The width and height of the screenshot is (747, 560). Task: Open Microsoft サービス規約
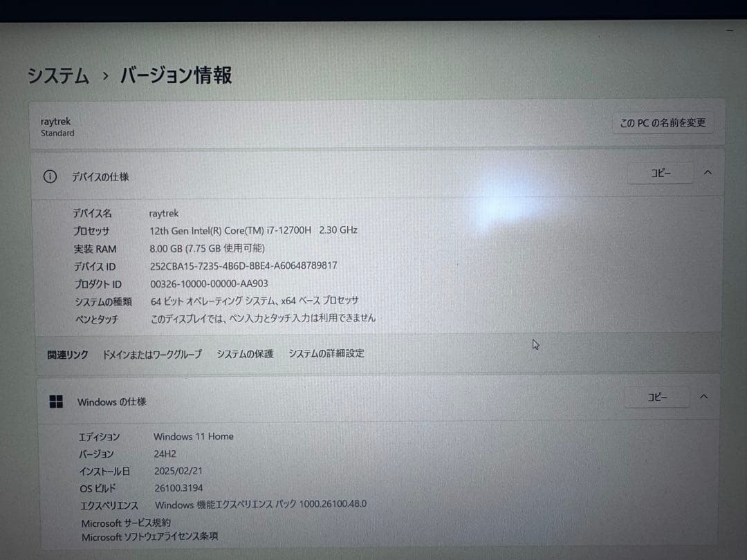pos(125,523)
